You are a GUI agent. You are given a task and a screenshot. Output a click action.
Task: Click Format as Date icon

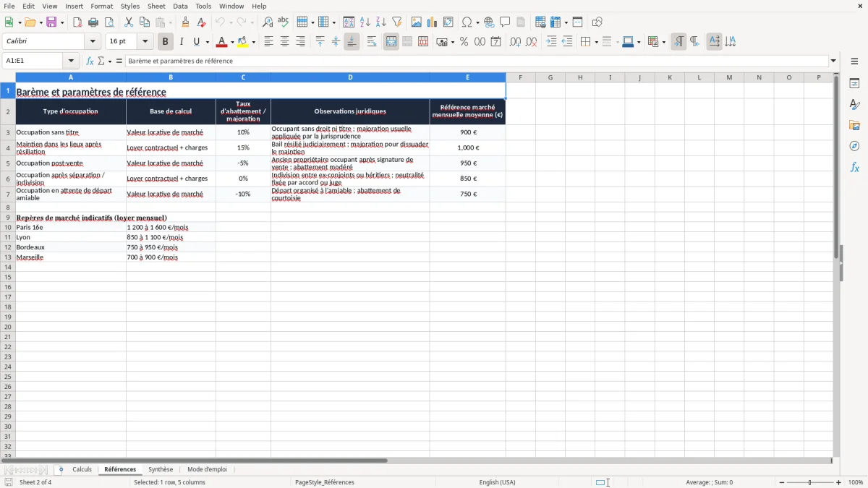[x=495, y=42]
